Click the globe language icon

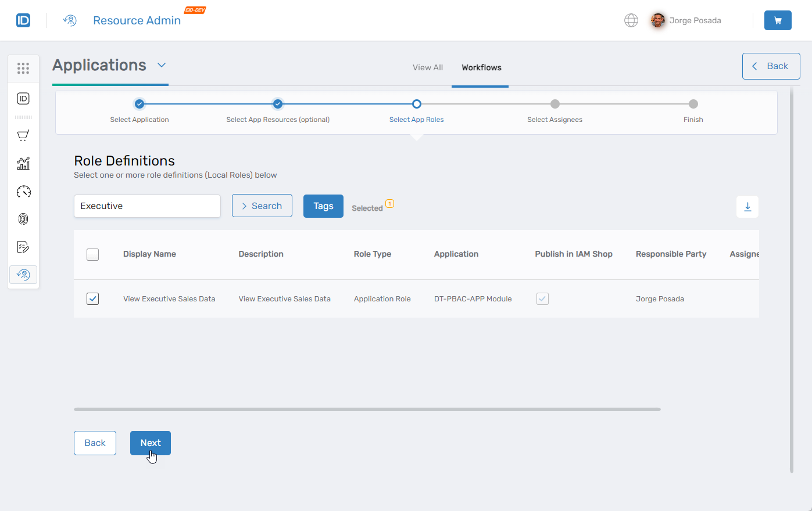click(631, 20)
